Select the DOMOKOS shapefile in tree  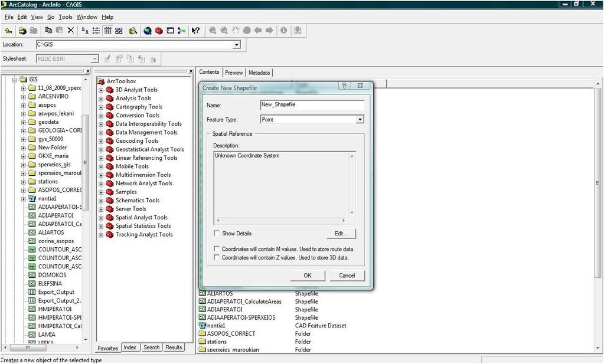(52, 275)
